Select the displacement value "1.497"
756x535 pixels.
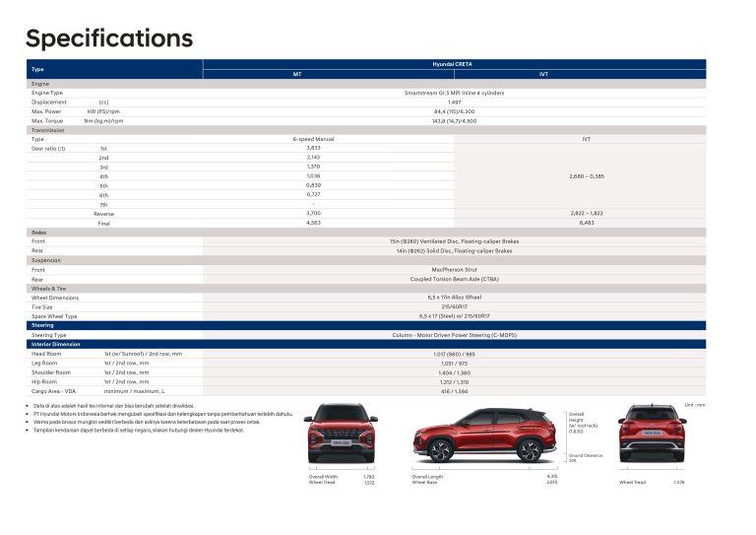[x=454, y=102]
